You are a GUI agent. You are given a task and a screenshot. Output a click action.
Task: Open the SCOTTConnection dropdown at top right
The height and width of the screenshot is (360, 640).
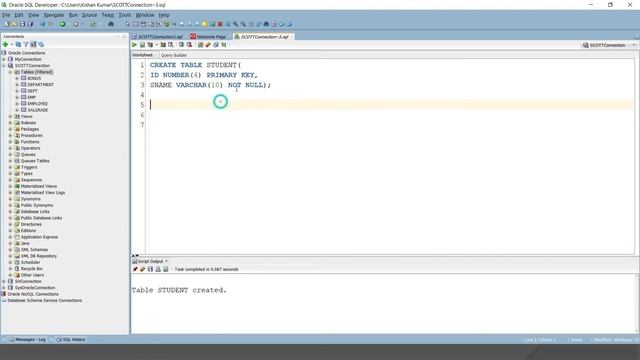point(634,45)
